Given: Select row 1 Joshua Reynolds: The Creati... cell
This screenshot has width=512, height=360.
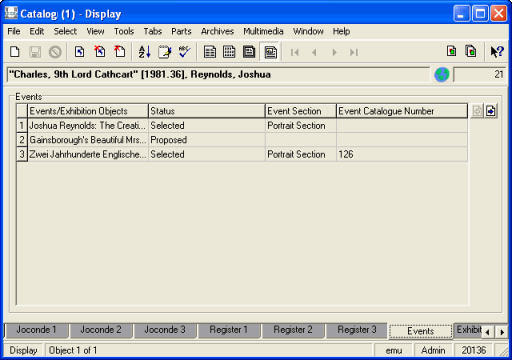Looking at the screenshot, I should (x=88, y=126).
